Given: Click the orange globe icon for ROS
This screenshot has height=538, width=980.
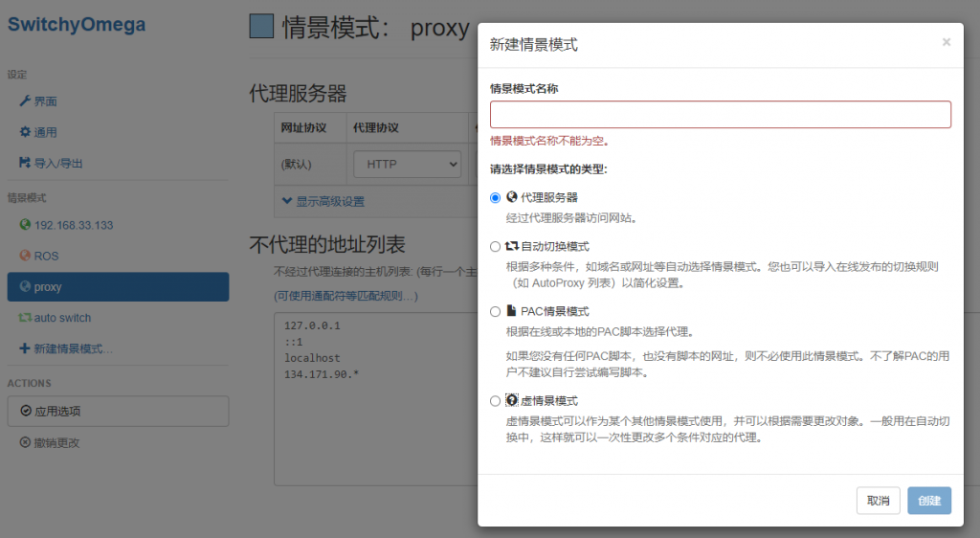Looking at the screenshot, I should pos(26,256).
